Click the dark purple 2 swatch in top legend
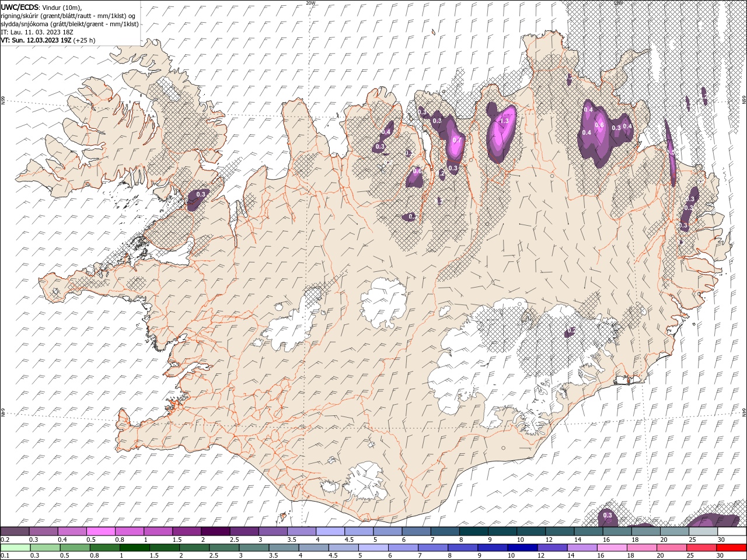The image size is (747, 560). (215, 531)
